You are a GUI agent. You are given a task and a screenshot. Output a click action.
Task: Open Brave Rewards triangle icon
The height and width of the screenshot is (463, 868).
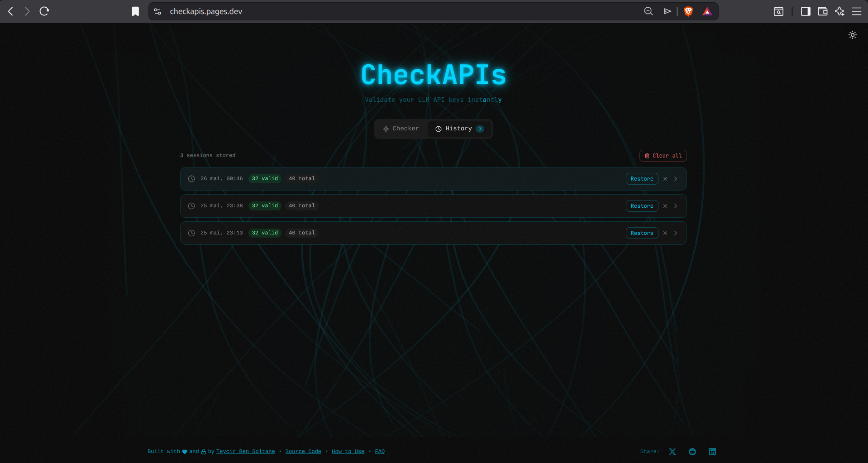click(707, 11)
